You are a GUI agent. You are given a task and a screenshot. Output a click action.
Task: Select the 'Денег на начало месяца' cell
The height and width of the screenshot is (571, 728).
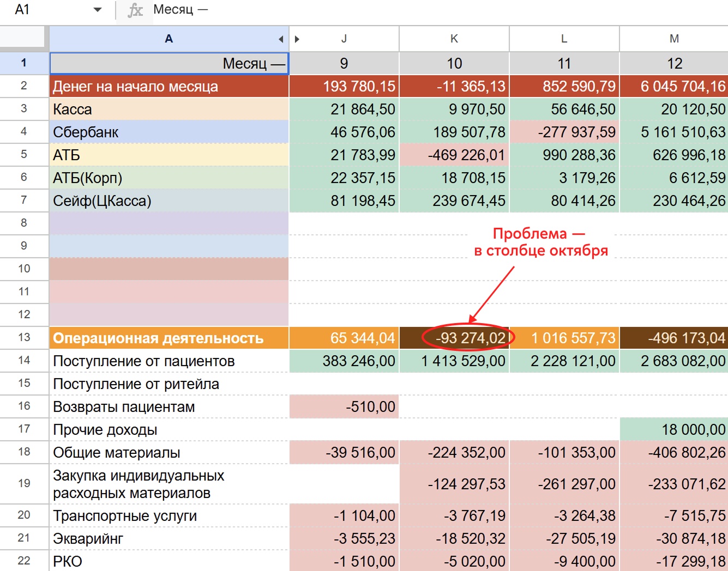point(169,86)
